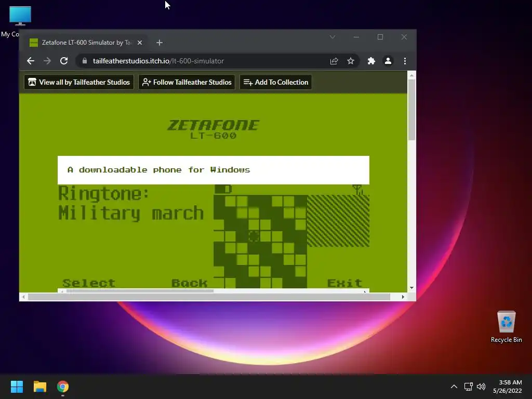Click the Chrome address bar URL
Viewport: 532px width, 399px height.
coord(158,61)
